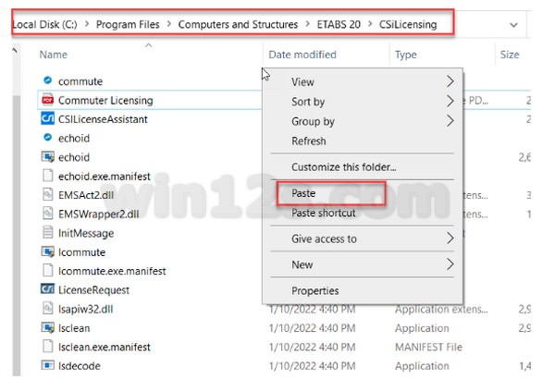Sort by the Type column header
Screen dimensions: 555x392
click(406, 55)
